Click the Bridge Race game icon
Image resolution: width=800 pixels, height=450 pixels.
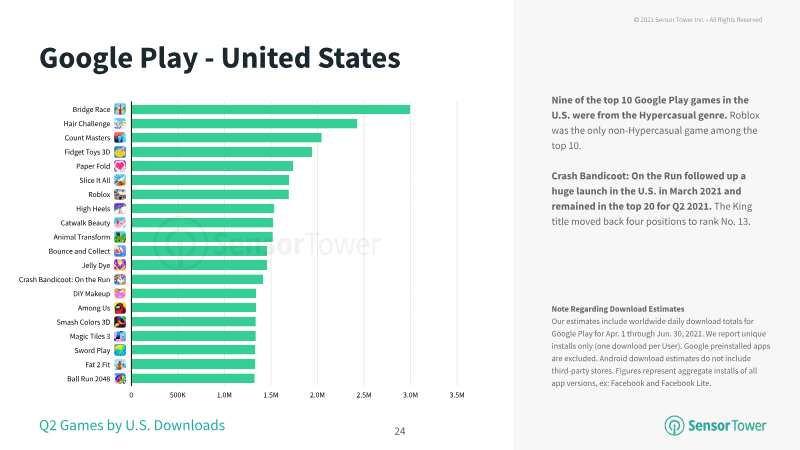click(120, 109)
